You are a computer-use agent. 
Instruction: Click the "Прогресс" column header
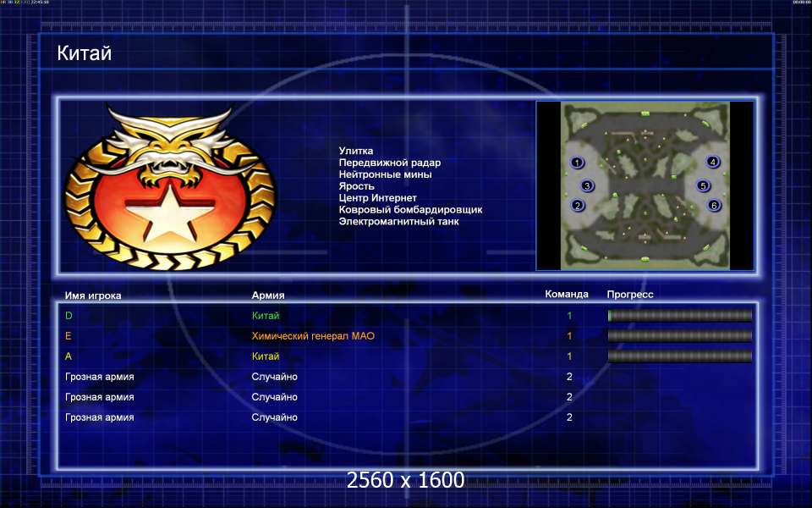[x=629, y=295]
